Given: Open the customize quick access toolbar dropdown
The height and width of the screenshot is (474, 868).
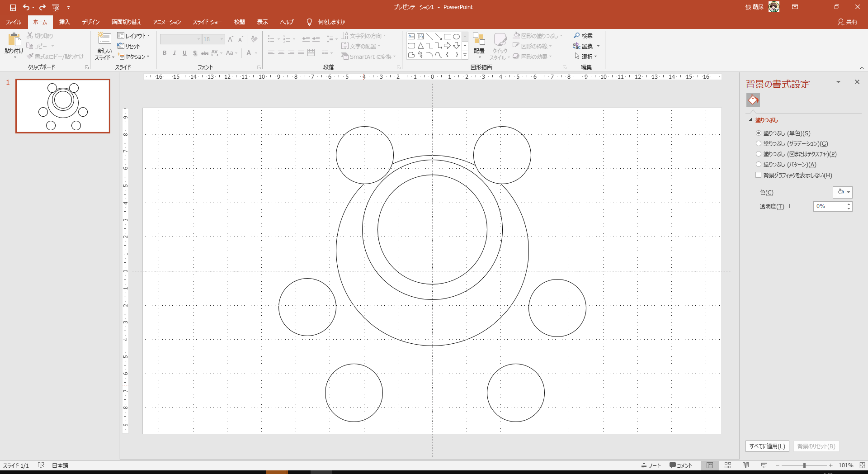Looking at the screenshot, I should 68,7.
